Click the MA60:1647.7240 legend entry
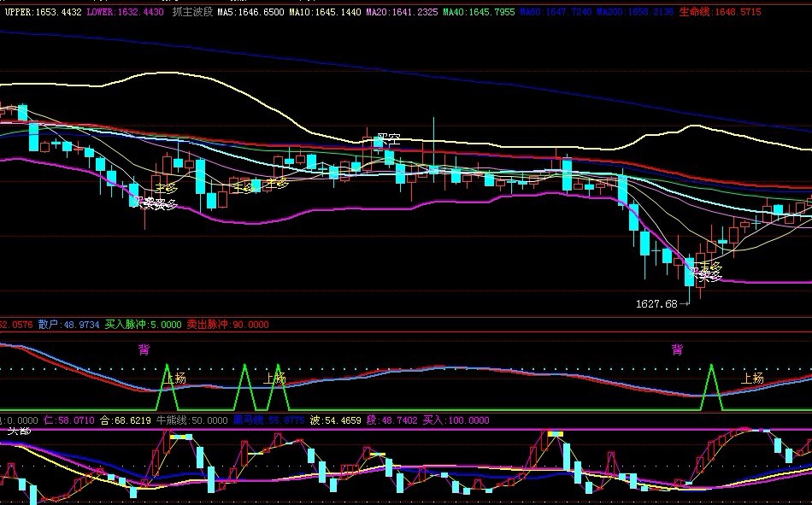 tap(556, 12)
